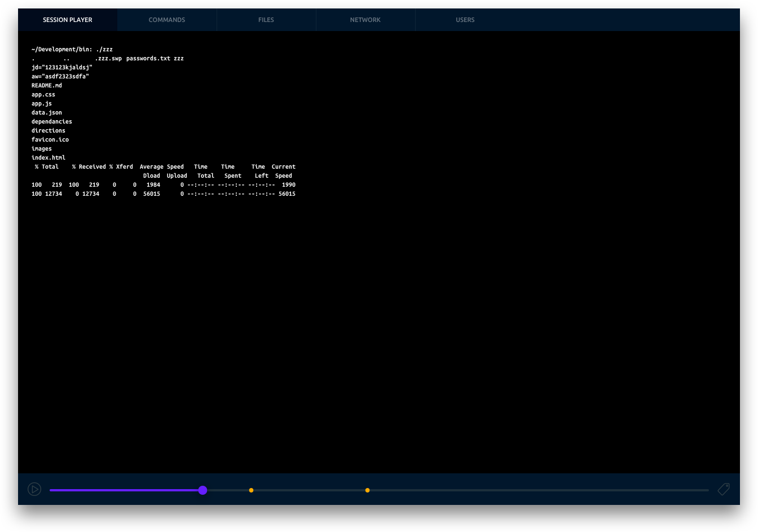
Task: Open the Files tab
Action: coord(266,20)
